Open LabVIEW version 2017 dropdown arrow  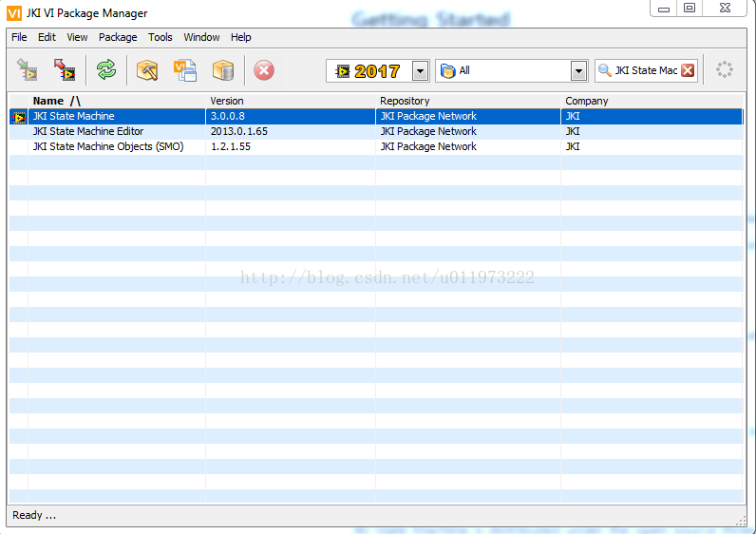pyautogui.click(x=420, y=71)
